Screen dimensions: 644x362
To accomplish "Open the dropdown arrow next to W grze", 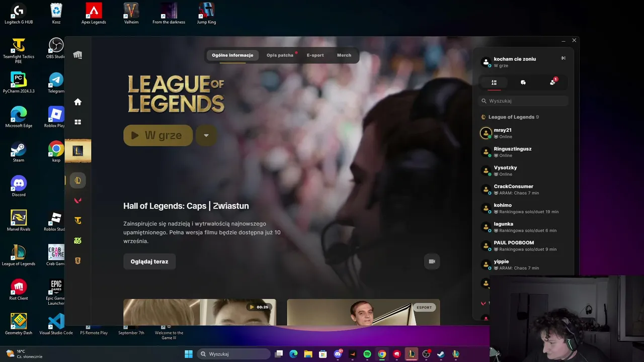I will click(206, 135).
